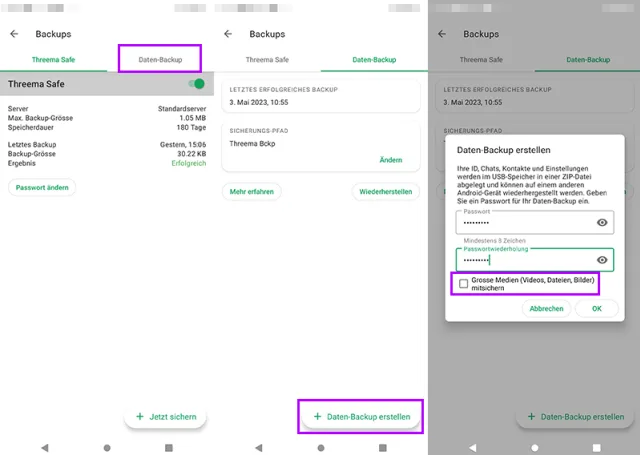Viewport: 640px width, 455px height.
Task: Show password in Passwortwiederholung field
Action: coord(602,260)
